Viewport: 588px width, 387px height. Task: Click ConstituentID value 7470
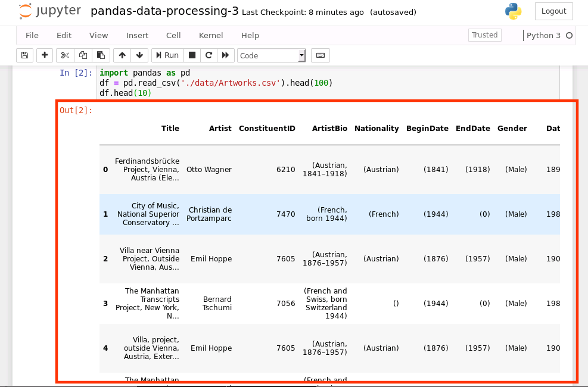point(286,214)
